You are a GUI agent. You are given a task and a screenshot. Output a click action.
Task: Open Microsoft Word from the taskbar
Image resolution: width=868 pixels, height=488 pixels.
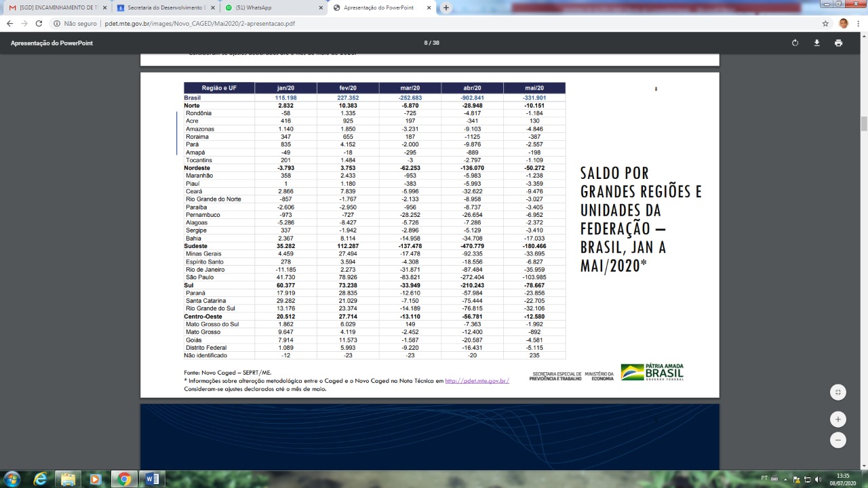152,479
